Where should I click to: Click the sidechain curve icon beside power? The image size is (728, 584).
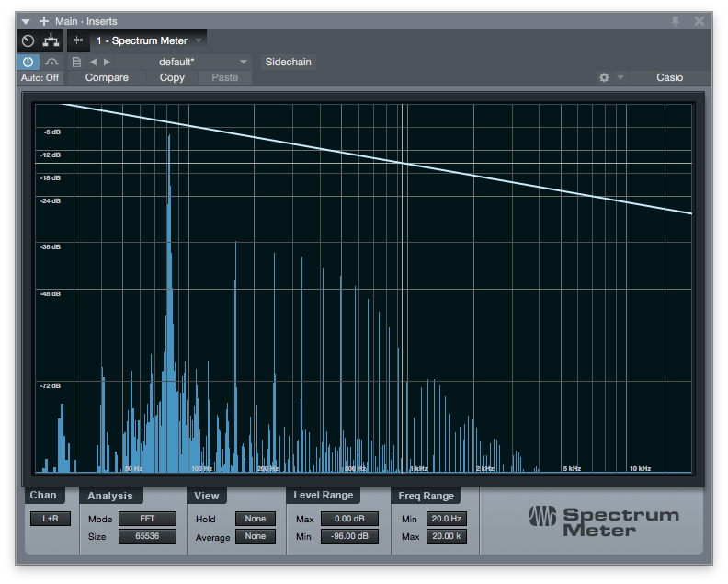click(51, 62)
